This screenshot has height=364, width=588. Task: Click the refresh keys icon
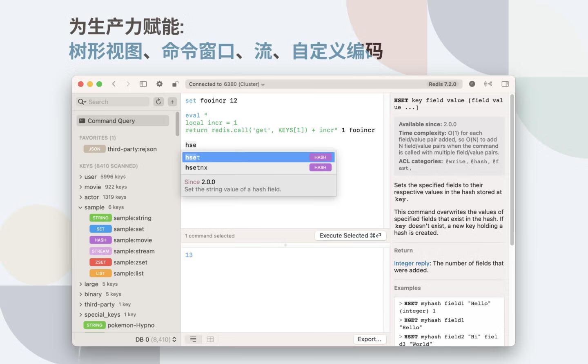coord(158,102)
